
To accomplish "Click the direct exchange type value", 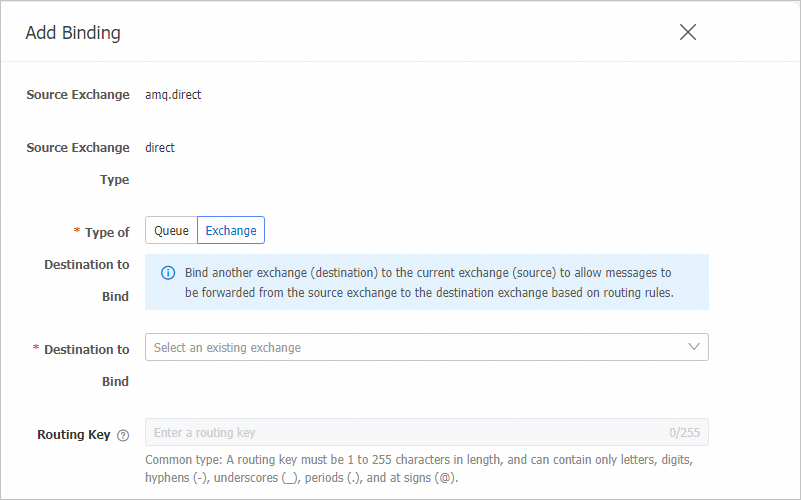I will point(160,148).
